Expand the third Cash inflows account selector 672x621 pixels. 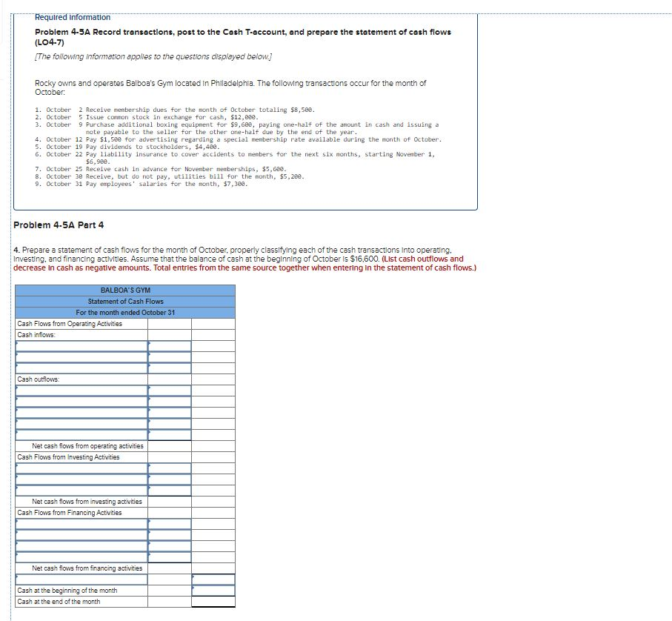pyautogui.click(x=81, y=368)
